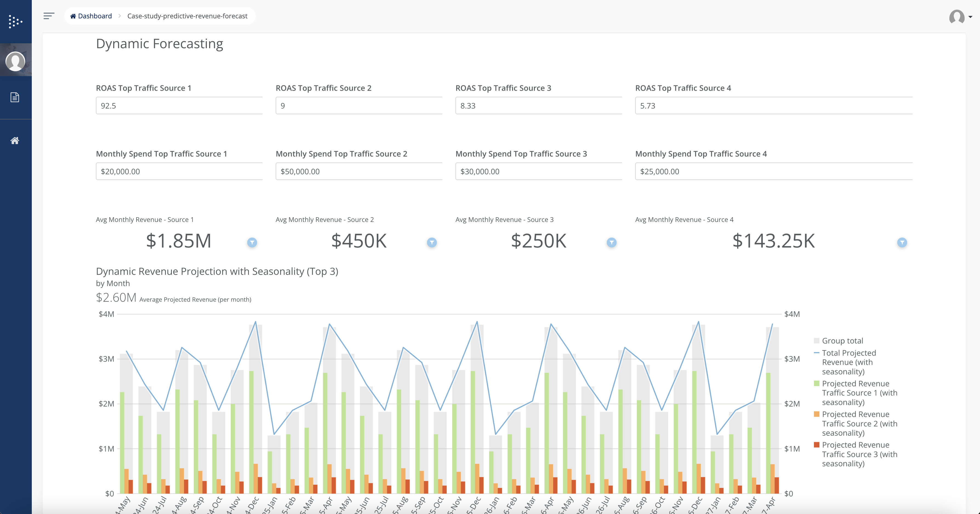Click the $1.85M Source 1 revenue value
This screenshot has height=514, width=980.
click(x=179, y=241)
